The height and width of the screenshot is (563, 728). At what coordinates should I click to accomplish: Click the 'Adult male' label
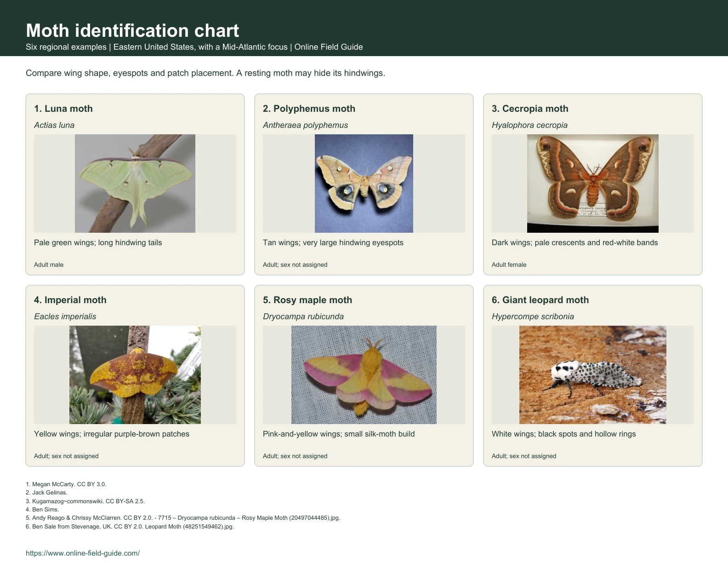tap(49, 264)
